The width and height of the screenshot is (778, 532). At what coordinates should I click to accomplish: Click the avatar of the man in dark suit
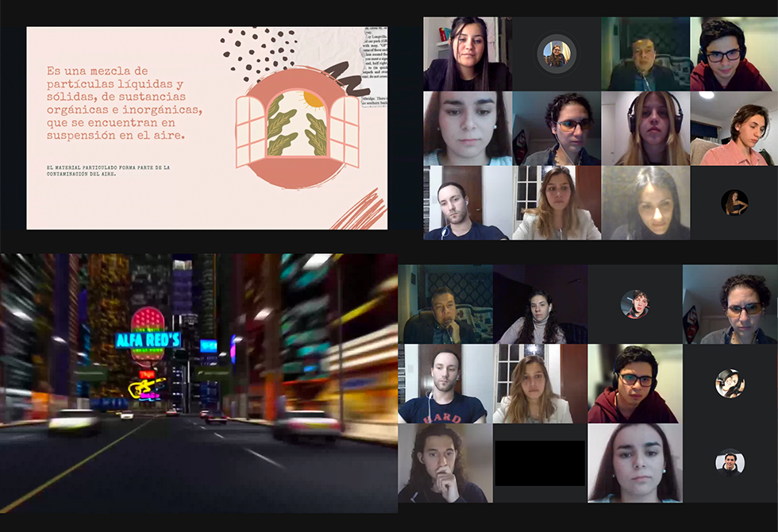pyautogui.click(x=730, y=462)
